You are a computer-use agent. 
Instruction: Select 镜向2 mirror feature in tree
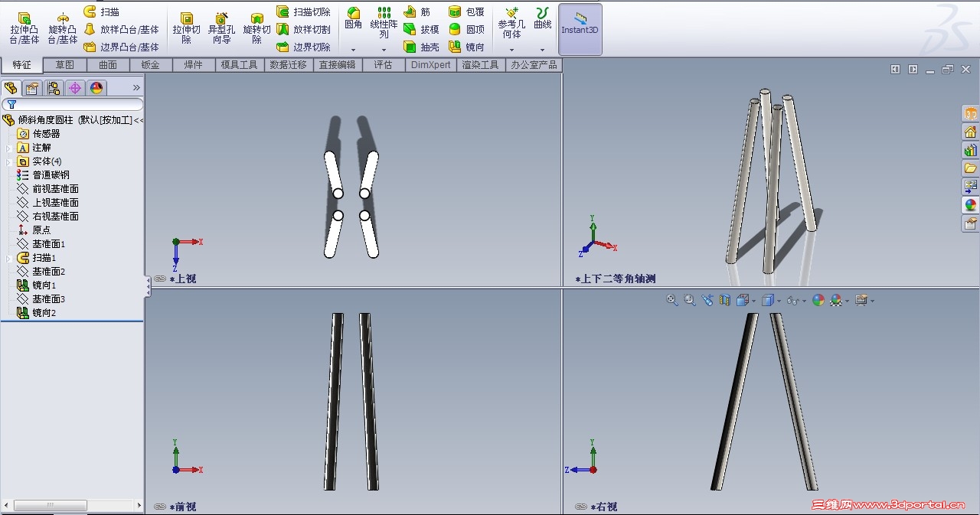(x=37, y=313)
